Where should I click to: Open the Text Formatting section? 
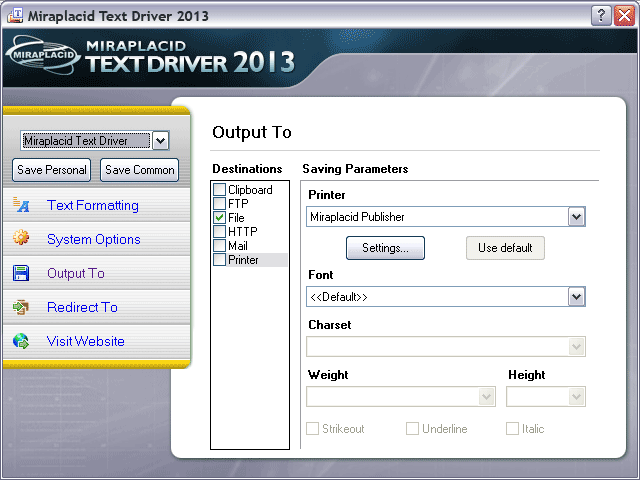[93, 205]
